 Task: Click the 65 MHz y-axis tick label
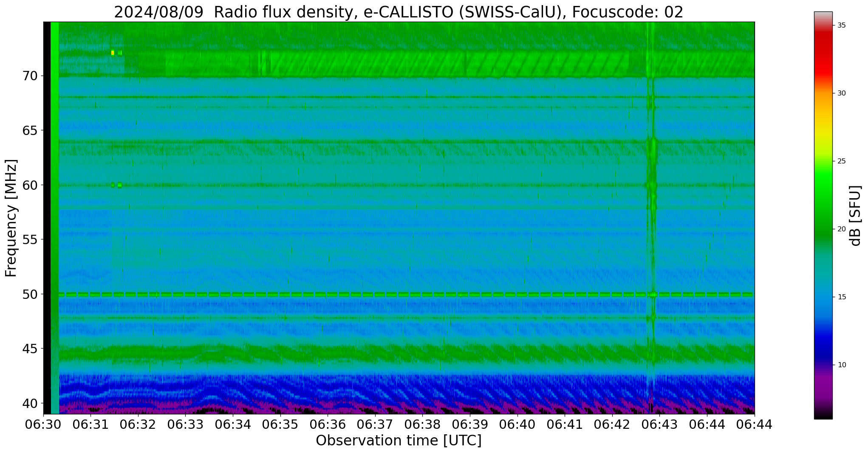pos(30,130)
